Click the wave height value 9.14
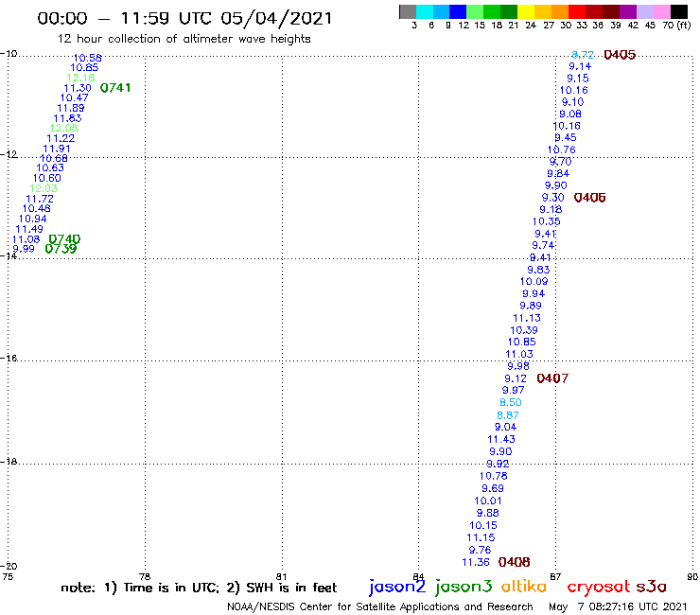 580,66
